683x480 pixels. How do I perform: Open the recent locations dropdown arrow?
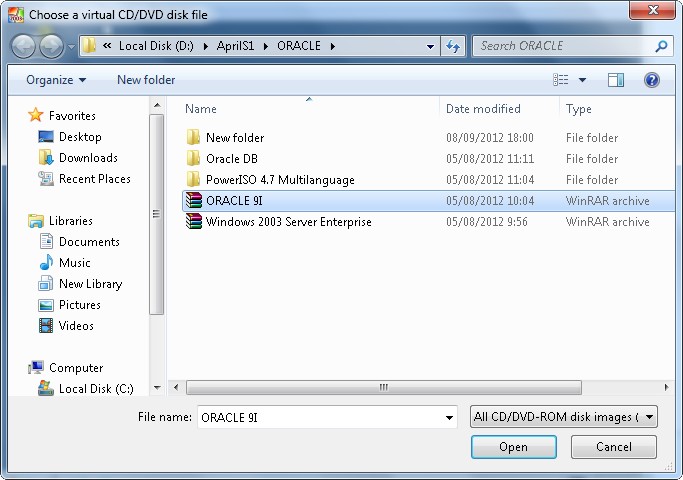coord(71,47)
